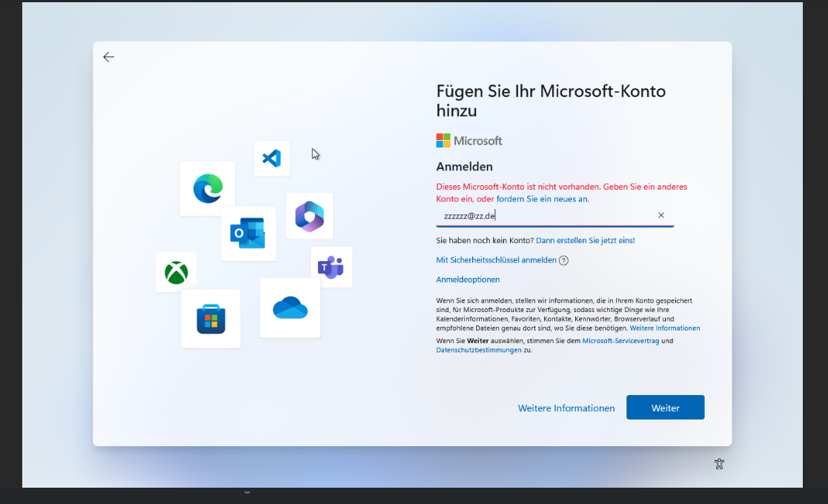Open 'Weitere Informationen' link in privacy text
Screen dimensions: 828x504
665,328
